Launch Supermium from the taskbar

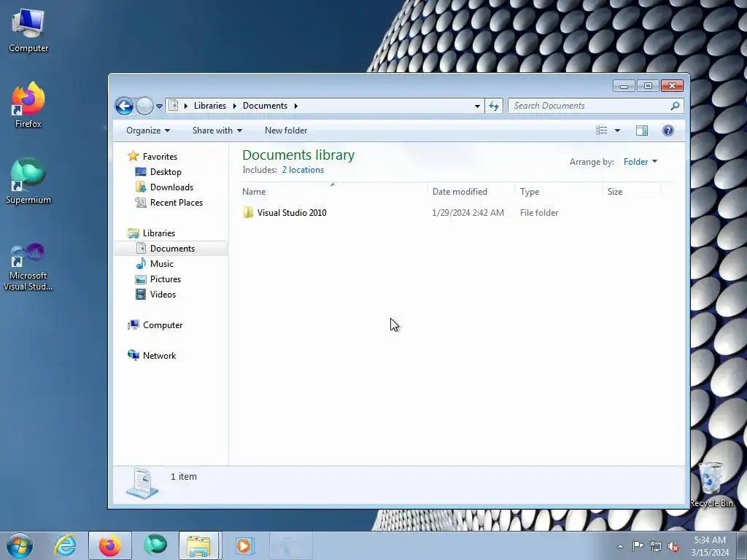click(x=155, y=545)
